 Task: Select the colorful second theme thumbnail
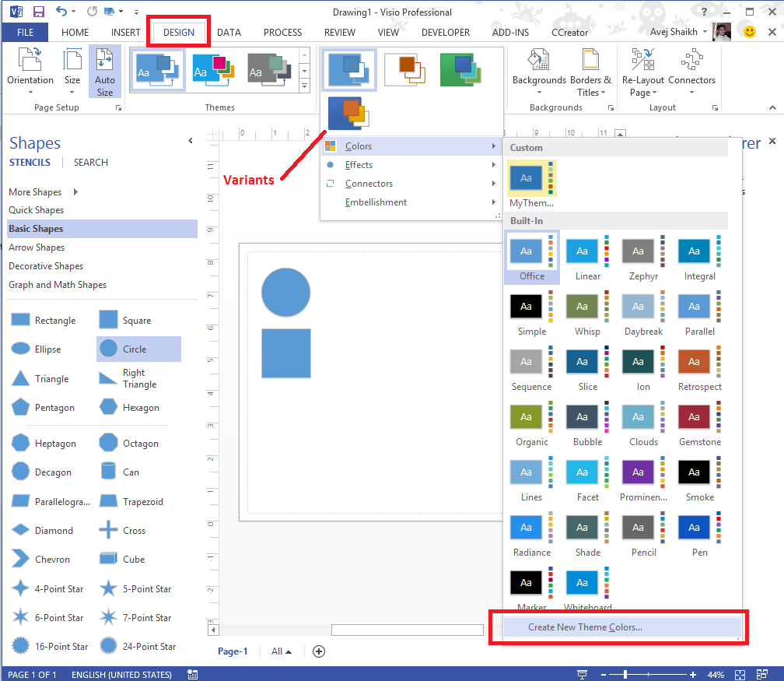pyautogui.click(x=213, y=70)
